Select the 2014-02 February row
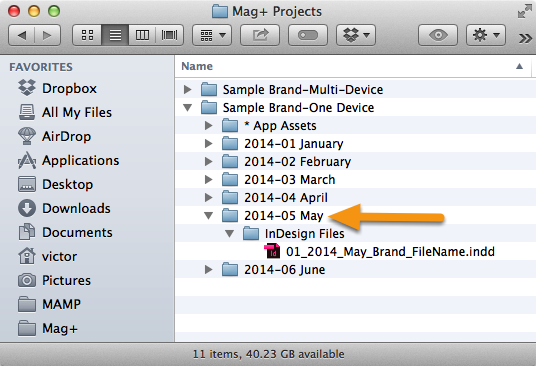Image resolution: width=536 pixels, height=366 pixels. coord(356,162)
